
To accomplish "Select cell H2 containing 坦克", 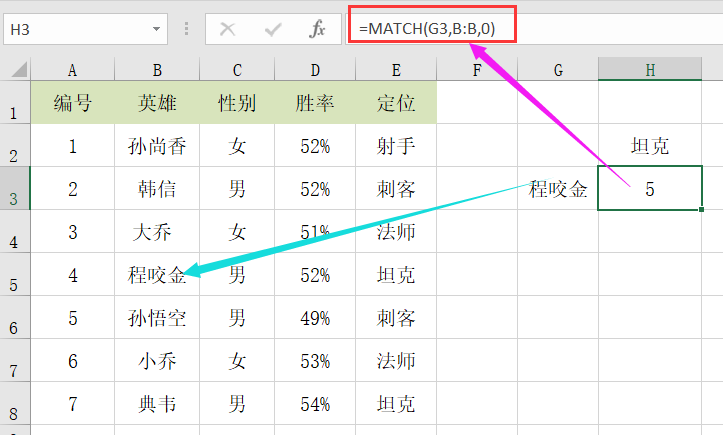I will click(650, 145).
